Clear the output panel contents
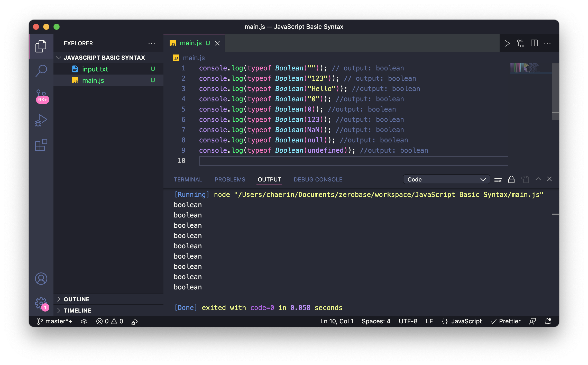 [x=498, y=179]
